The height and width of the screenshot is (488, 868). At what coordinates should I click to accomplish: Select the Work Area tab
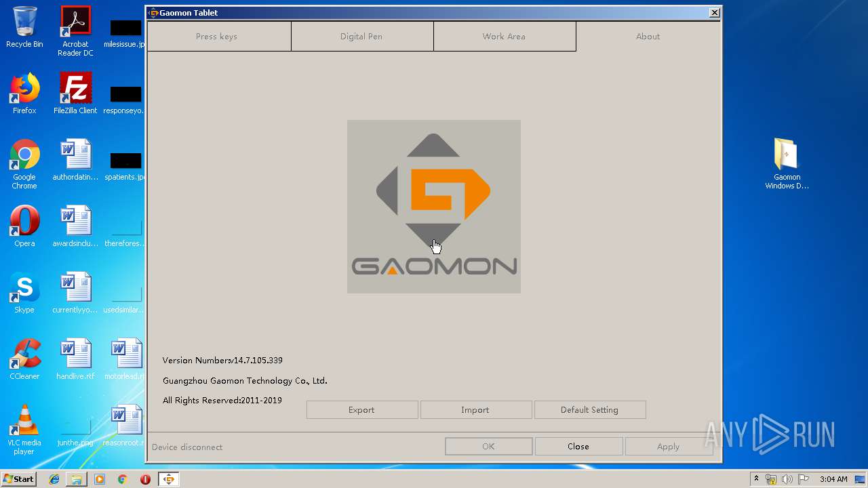505,37
